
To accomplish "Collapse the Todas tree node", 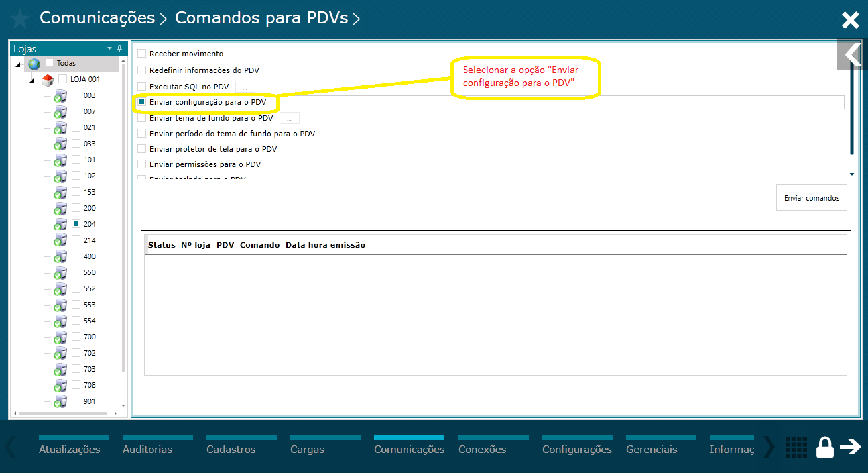I will (x=18, y=64).
